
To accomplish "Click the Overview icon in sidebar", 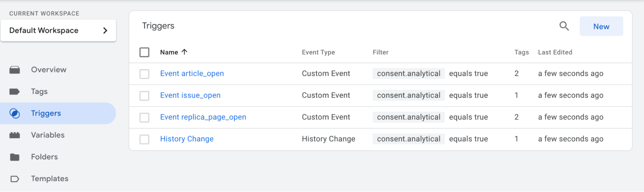I will click(x=15, y=70).
